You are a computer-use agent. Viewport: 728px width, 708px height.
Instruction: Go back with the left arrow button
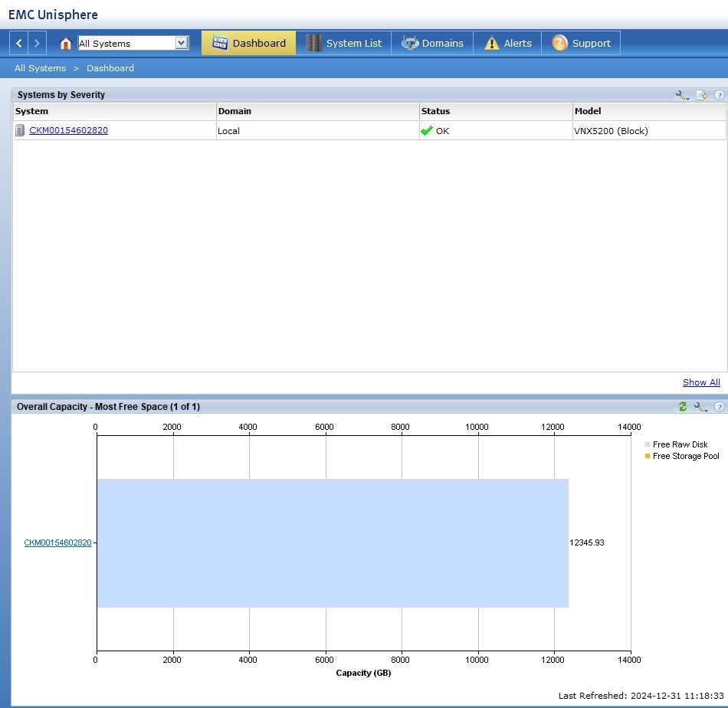pos(18,43)
